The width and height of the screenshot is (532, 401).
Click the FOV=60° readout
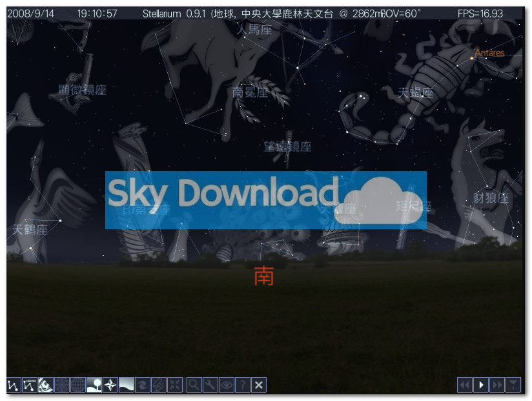402,14
